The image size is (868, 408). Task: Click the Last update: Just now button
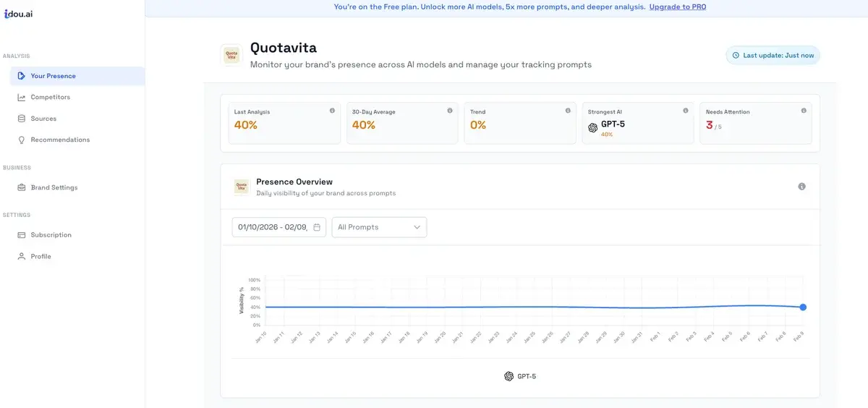pos(773,55)
